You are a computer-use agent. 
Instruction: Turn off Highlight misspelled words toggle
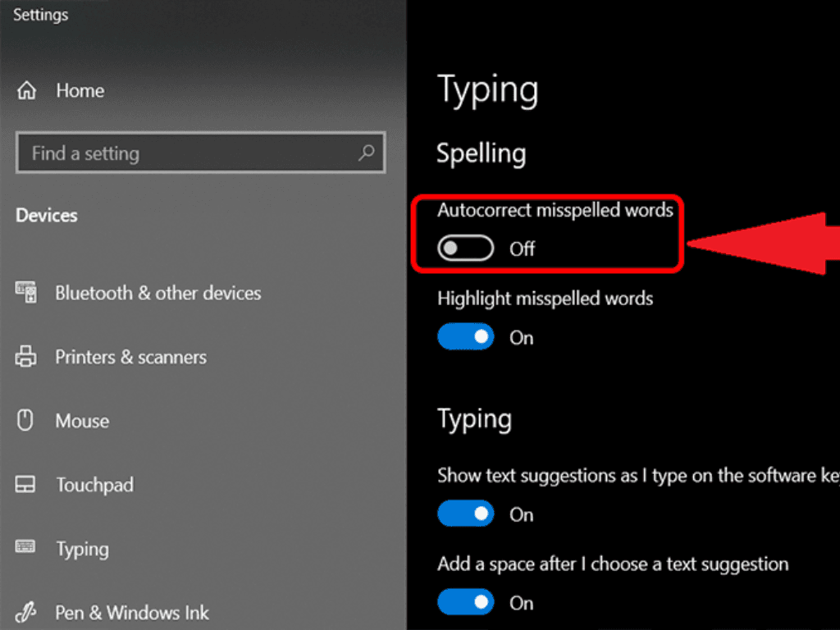(466, 337)
